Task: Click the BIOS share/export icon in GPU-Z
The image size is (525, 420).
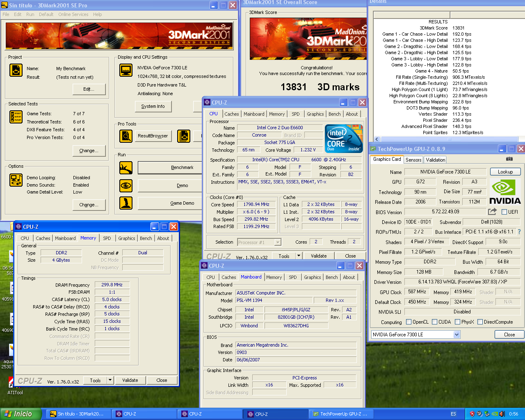Action: [492, 212]
